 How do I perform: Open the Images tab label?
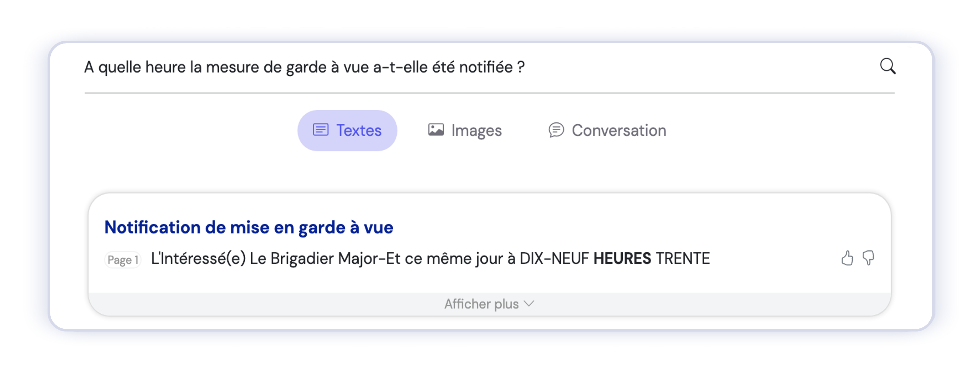476,131
